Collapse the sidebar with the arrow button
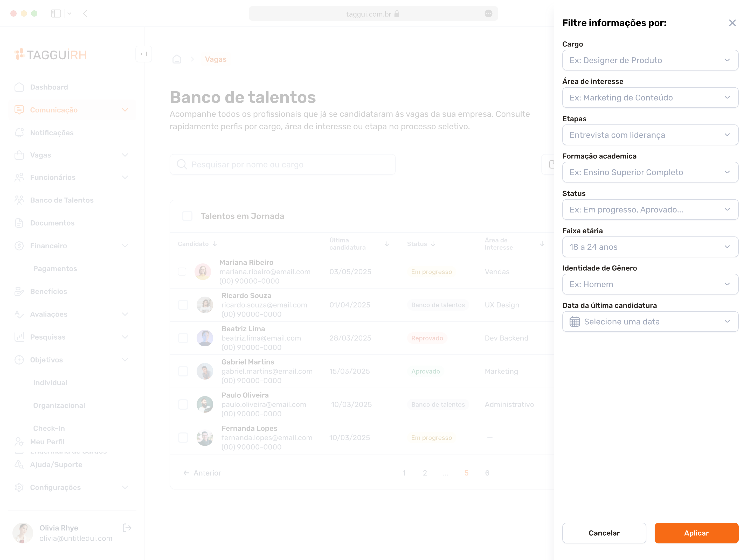 click(x=144, y=54)
